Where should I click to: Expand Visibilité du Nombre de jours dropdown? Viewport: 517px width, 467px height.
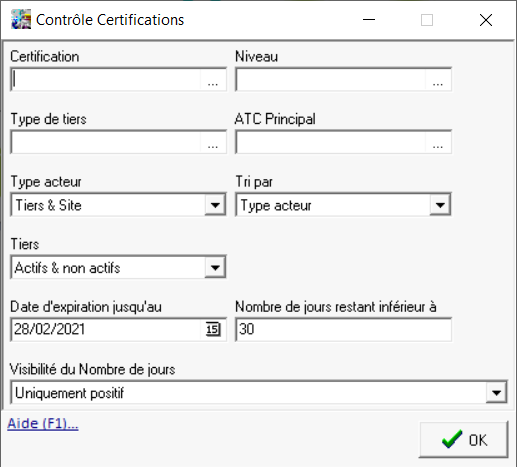click(x=496, y=393)
